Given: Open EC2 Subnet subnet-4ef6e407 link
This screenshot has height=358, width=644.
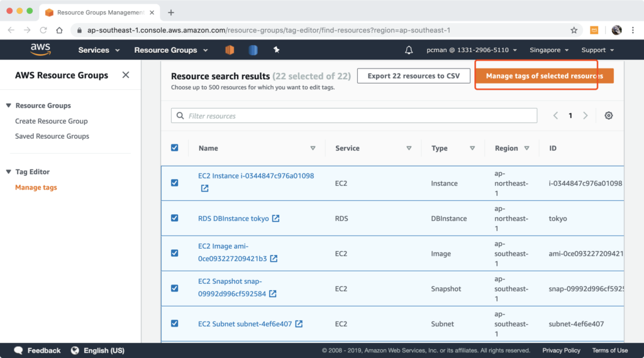Looking at the screenshot, I should click(245, 324).
